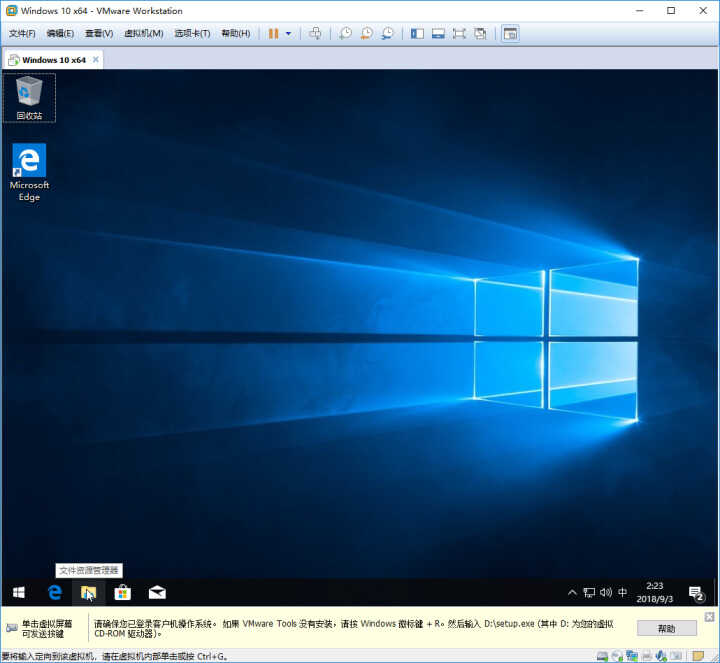
Task: Expand the power options dropdown arrow
Action: click(x=288, y=34)
